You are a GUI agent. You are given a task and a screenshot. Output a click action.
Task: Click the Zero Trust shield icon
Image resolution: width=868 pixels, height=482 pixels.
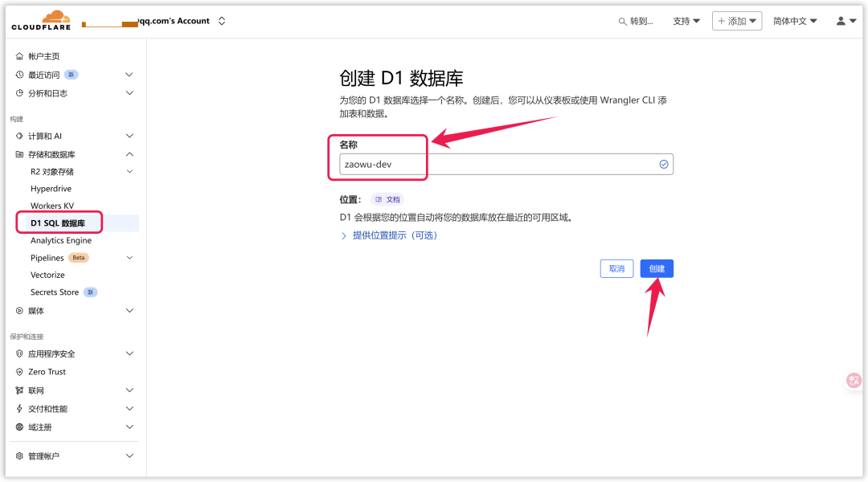(x=19, y=372)
